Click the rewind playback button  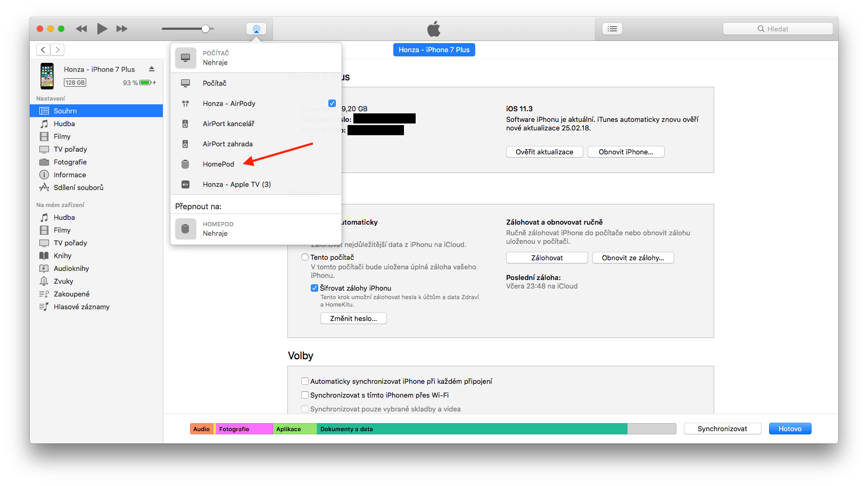(x=81, y=29)
